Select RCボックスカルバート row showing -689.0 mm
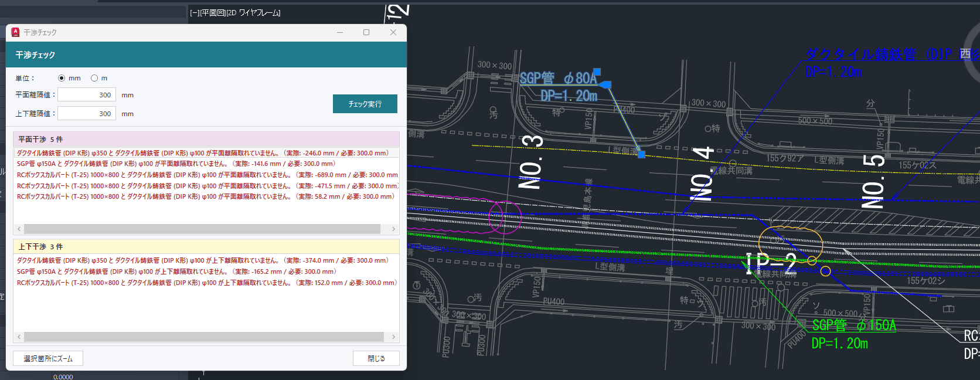This screenshot has height=380, width=980. [x=205, y=175]
